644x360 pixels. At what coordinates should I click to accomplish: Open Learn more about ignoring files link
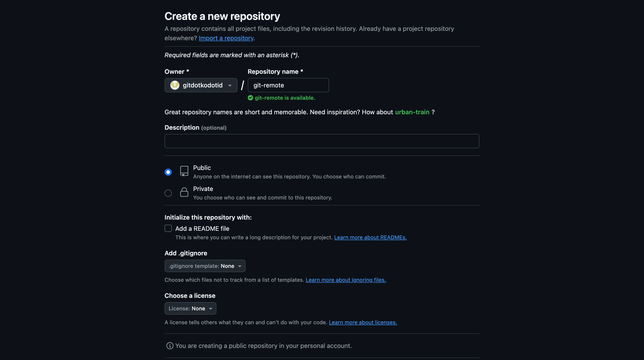tap(346, 280)
